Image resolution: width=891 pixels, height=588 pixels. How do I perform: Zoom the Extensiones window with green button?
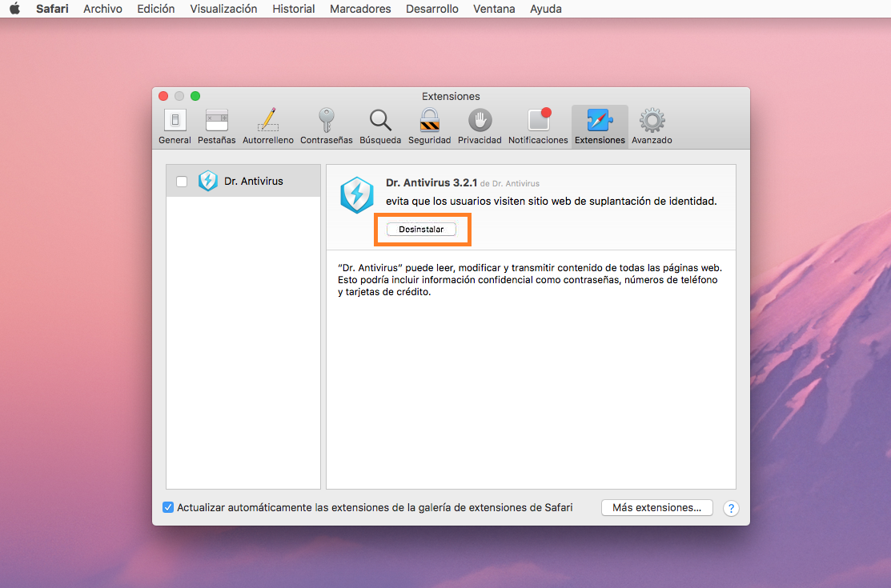coord(195,96)
